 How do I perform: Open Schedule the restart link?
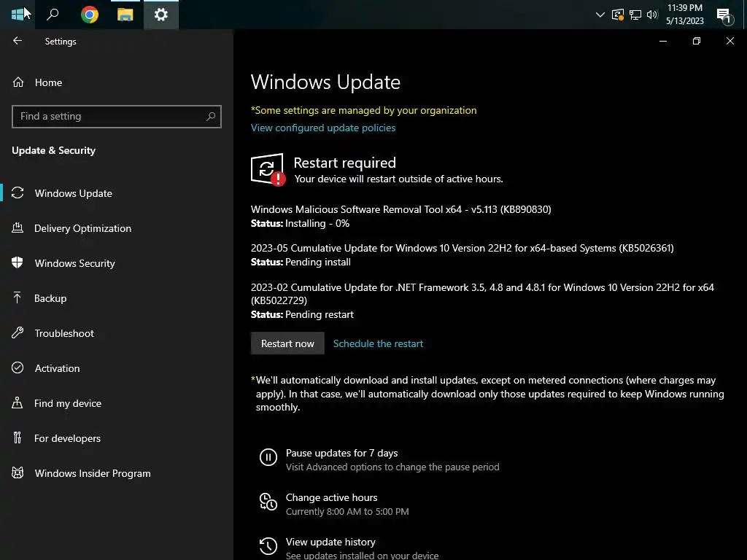(378, 343)
